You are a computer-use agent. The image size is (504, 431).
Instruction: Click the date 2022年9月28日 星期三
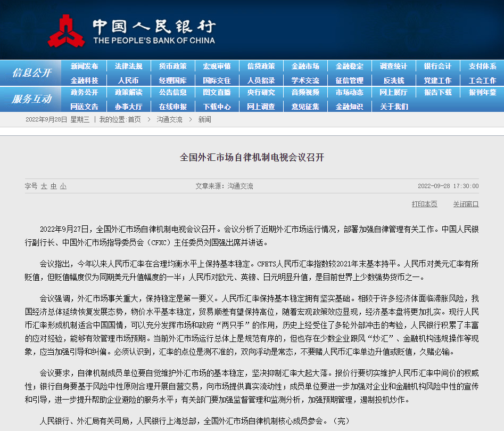(57, 120)
